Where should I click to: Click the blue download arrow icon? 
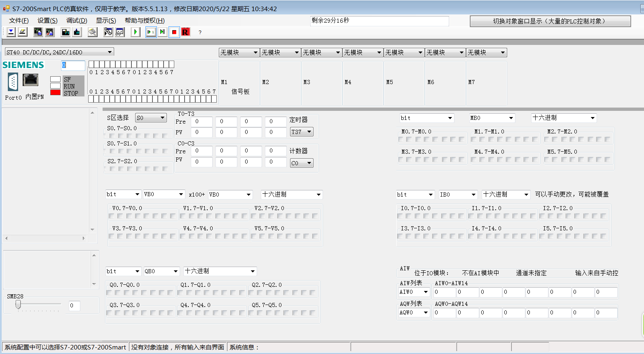pyautogui.click(x=11, y=32)
